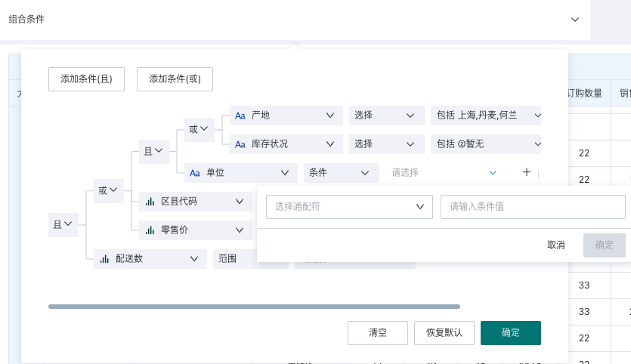Click the Aa text icon for 库存状况
Viewport: 631px width, 364px height.
point(240,143)
